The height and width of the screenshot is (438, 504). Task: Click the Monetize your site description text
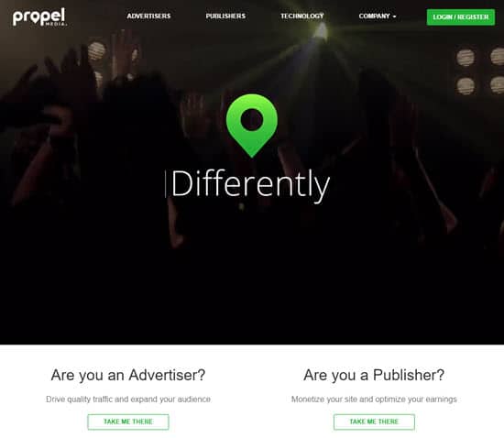coord(374,400)
